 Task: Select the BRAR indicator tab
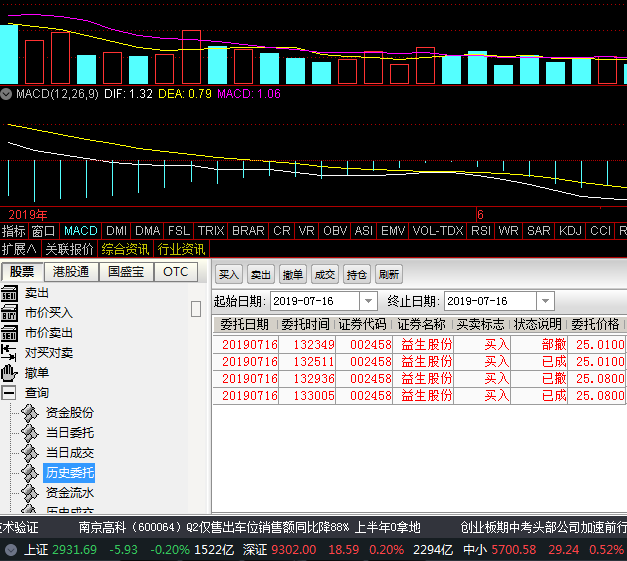coord(248,231)
